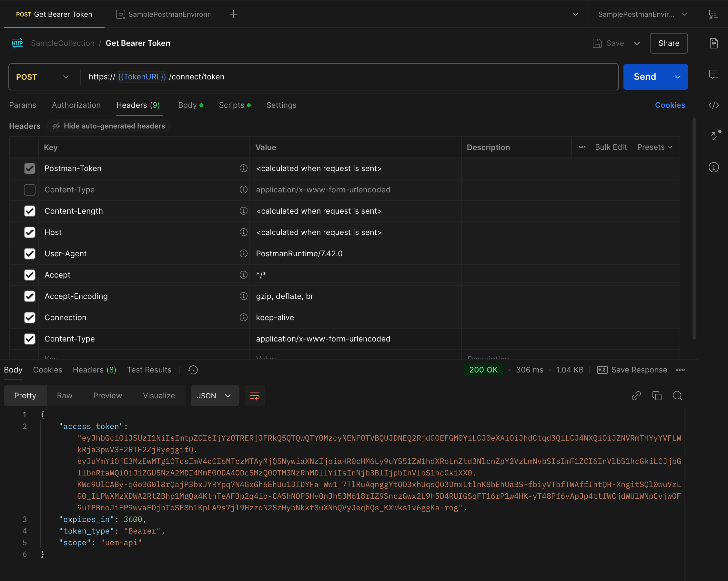Enable the unchecked Content-Type header checkbox

tap(30, 189)
